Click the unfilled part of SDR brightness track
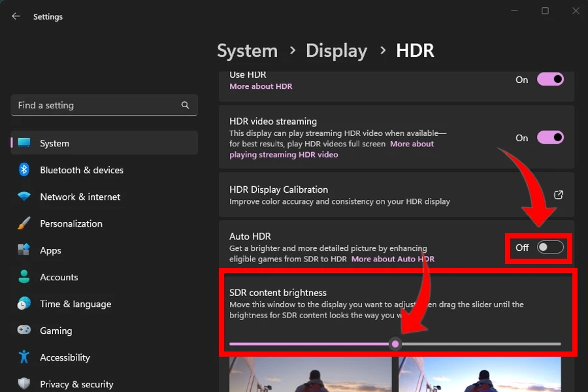The image size is (588, 392). (481, 344)
